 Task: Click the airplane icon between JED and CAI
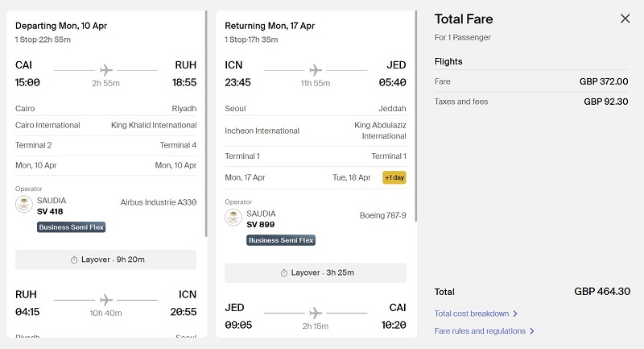(x=316, y=313)
